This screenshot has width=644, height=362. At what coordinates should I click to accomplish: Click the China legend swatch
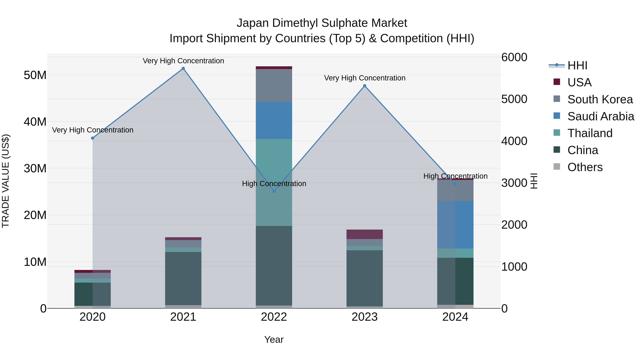(557, 150)
